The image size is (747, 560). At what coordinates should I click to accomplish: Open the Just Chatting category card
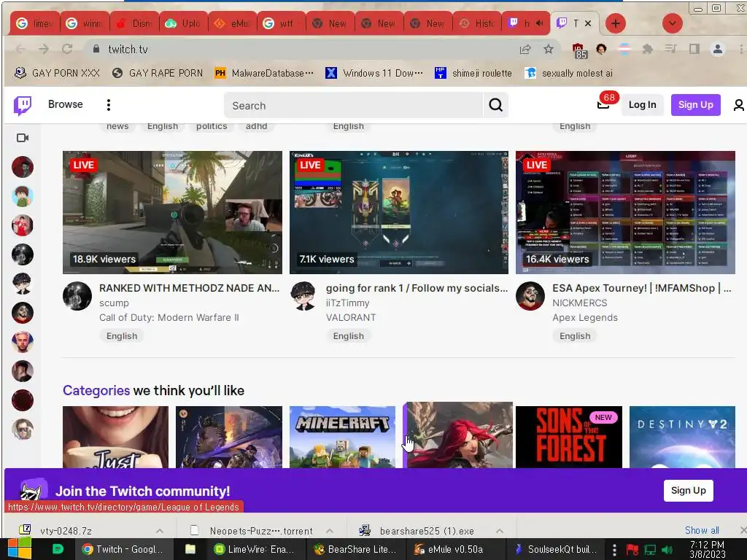click(116, 437)
